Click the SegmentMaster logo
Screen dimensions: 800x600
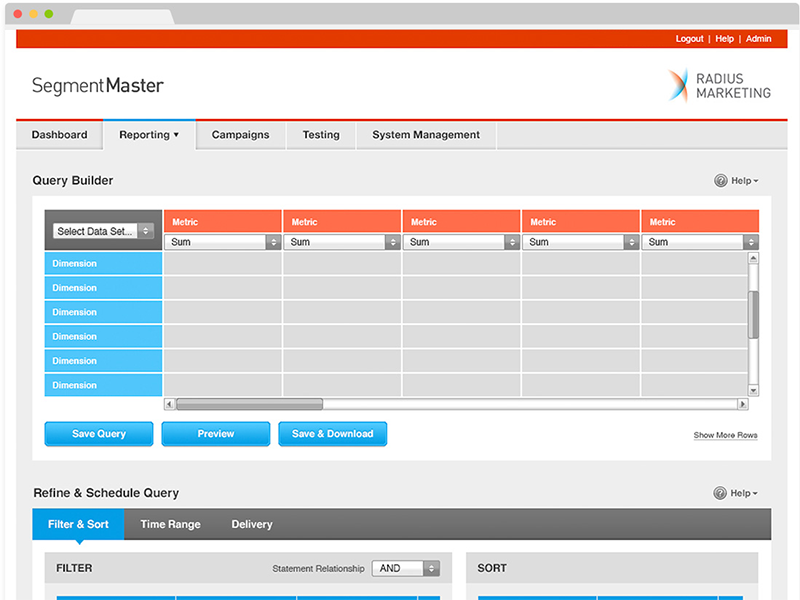(97, 86)
